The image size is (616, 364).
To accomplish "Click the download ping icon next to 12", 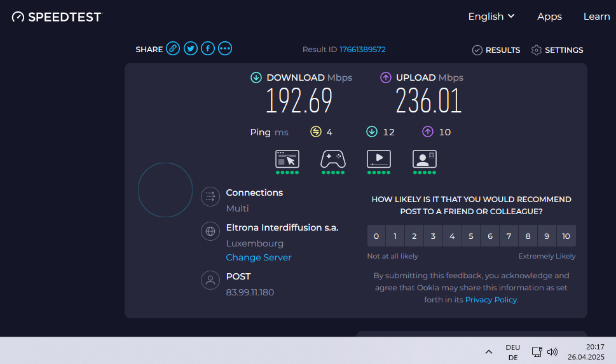I will pos(372,131).
